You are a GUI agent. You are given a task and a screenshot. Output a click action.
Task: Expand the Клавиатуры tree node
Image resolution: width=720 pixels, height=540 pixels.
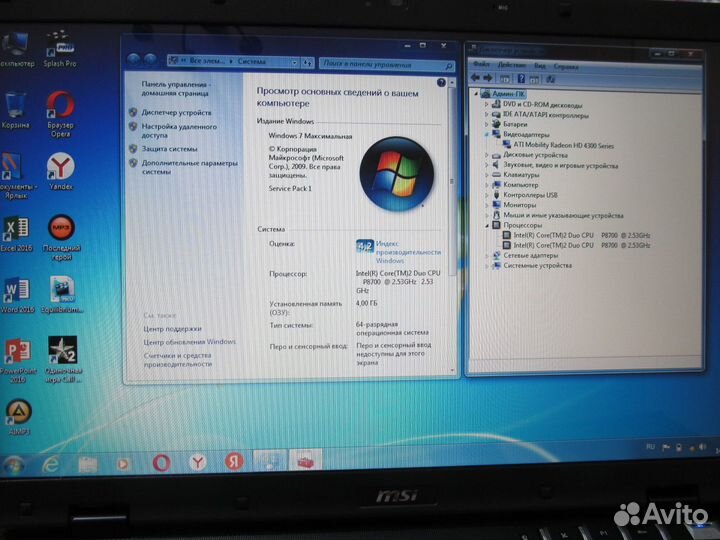pyautogui.click(x=486, y=175)
